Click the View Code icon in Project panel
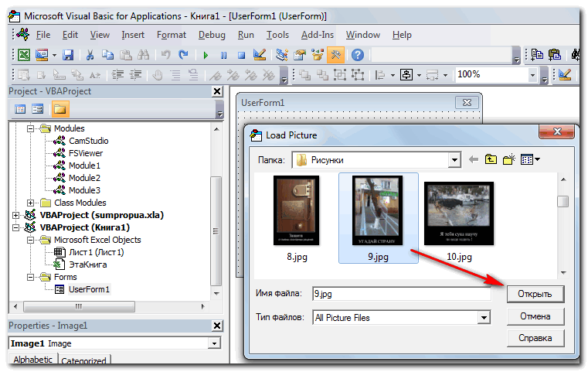 point(21,109)
